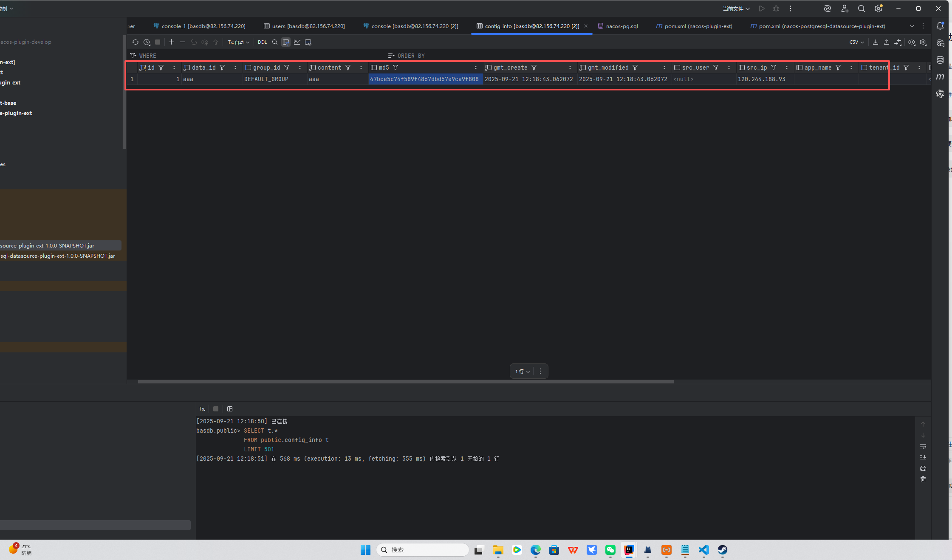Filter the md5 column using its funnel

395,67
